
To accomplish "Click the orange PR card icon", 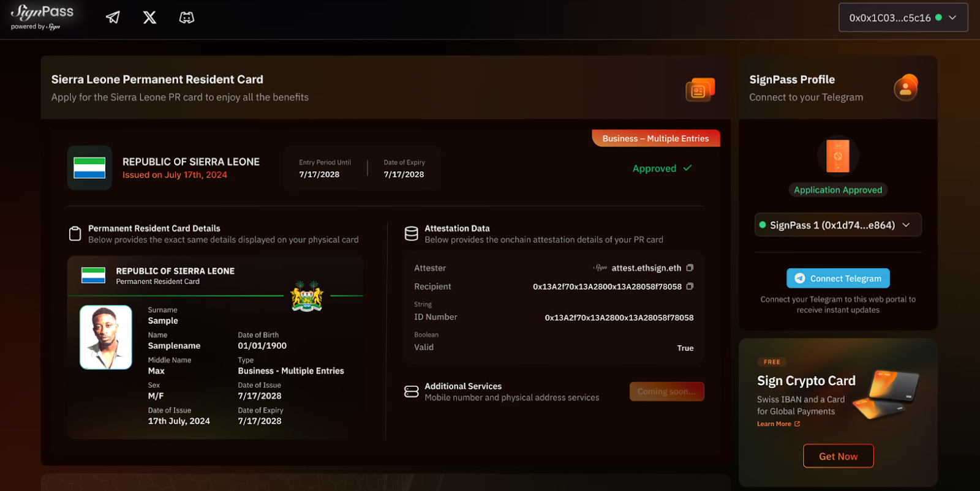I will pos(699,90).
